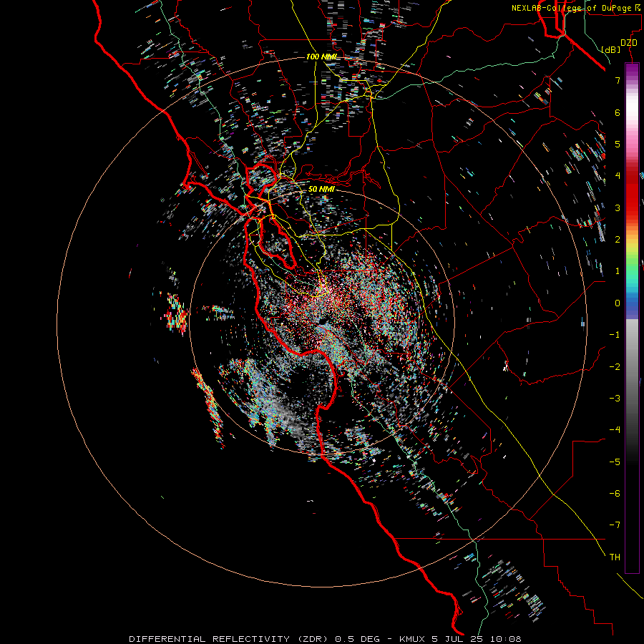
Task: Click the "-4" scale label
Action: (615, 430)
